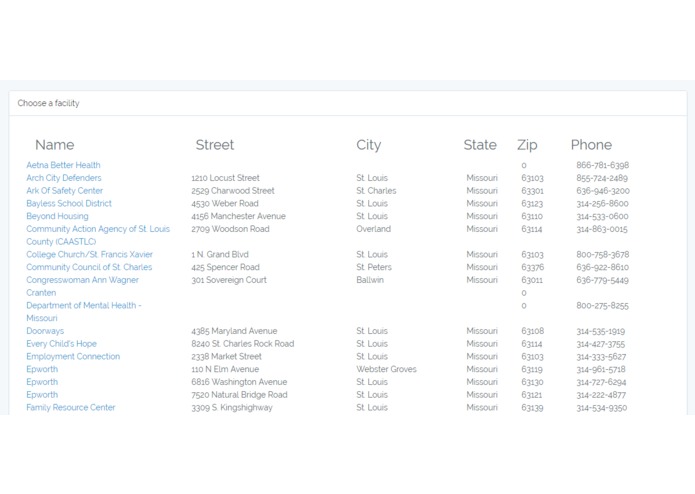Image resolution: width=695 pixels, height=494 pixels.
Task: Click phone number '314-535-1919'
Action: point(601,331)
